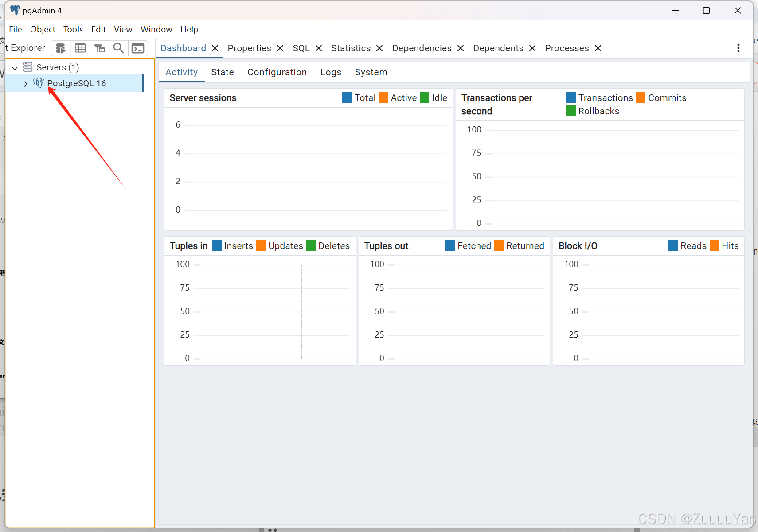Maximize the pgAdmin 4 window
Viewport: 758px width, 532px height.
click(x=706, y=10)
